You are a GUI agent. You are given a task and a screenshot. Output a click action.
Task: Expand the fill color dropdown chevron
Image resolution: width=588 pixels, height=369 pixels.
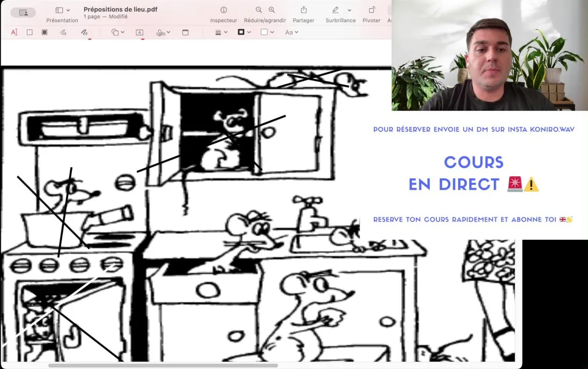click(272, 32)
